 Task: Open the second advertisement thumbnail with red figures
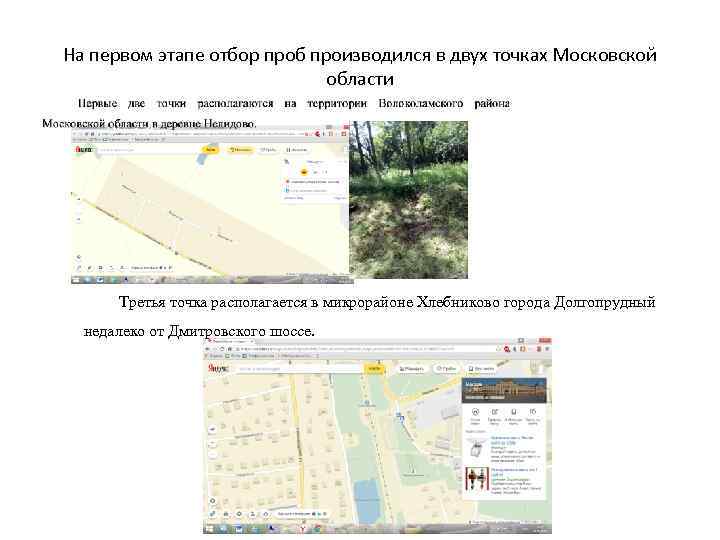pyautogui.click(x=476, y=479)
